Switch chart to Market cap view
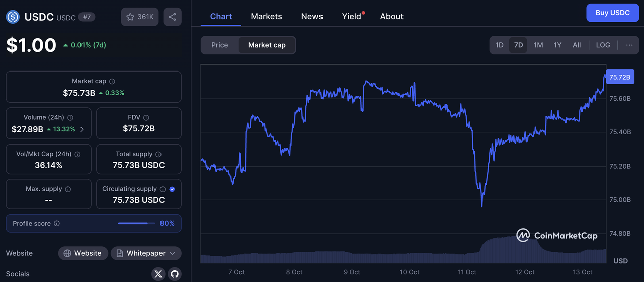This screenshot has width=644, height=282. [267, 45]
